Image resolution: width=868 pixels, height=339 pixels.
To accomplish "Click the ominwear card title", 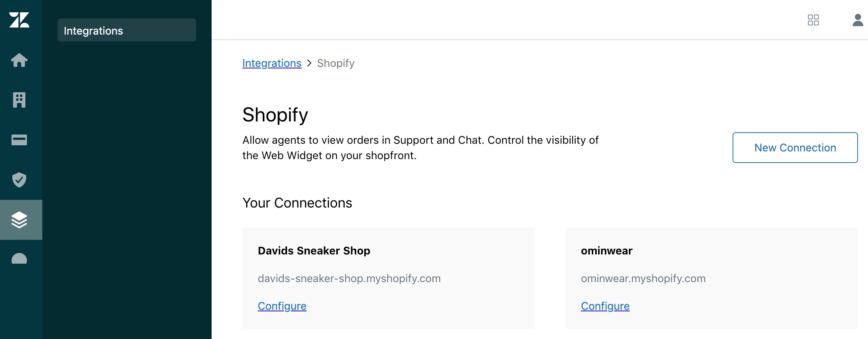I will (606, 251).
